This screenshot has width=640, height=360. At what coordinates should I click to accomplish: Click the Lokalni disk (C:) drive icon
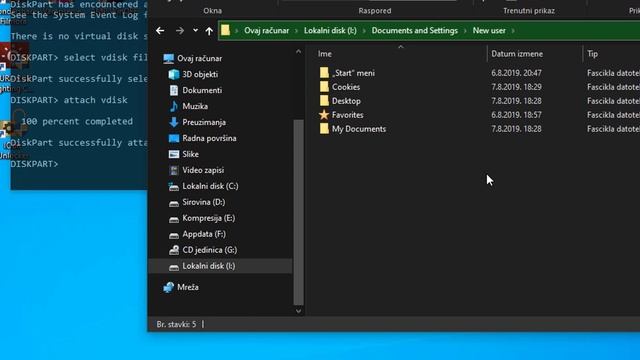pyautogui.click(x=174, y=187)
